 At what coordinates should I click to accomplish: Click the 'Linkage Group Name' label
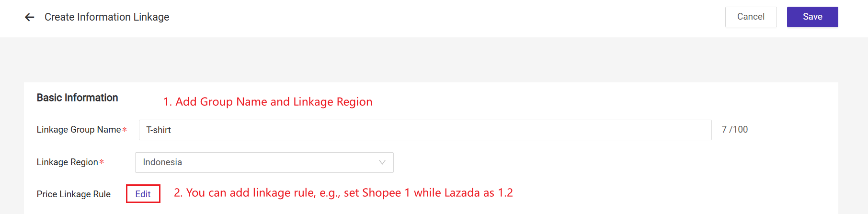(x=79, y=130)
